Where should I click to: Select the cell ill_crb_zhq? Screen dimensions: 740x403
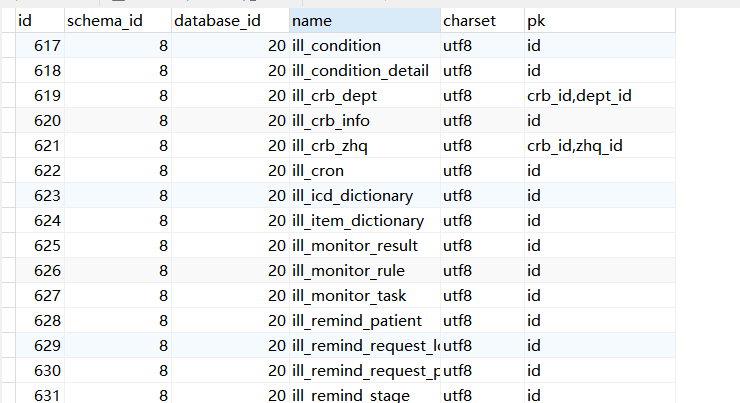(365, 146)
